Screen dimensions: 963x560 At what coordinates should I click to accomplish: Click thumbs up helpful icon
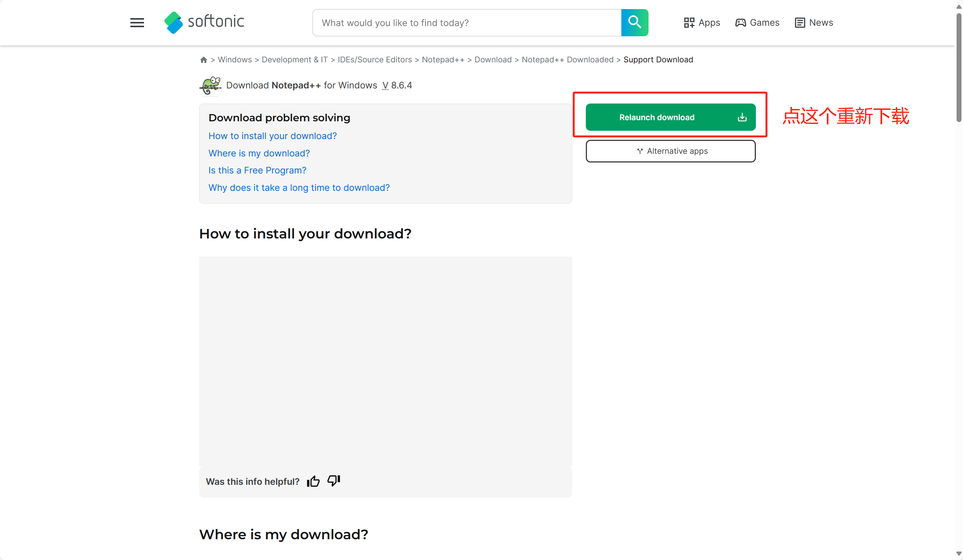coord(313,481)
